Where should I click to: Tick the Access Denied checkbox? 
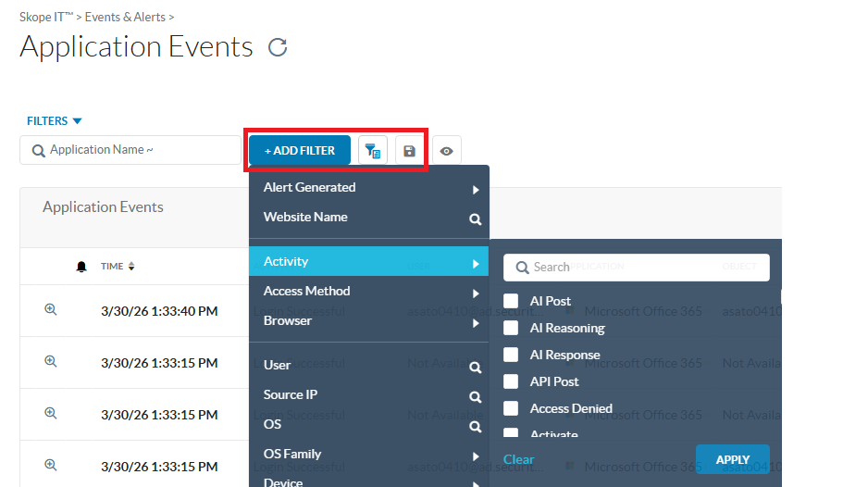tap(511, 408)
